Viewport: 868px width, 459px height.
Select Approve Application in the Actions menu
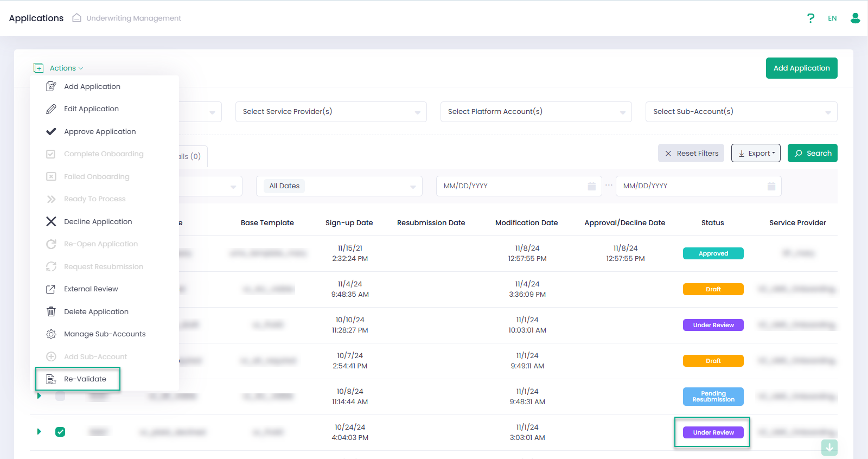pyautogui.click(x=100, y=132)
